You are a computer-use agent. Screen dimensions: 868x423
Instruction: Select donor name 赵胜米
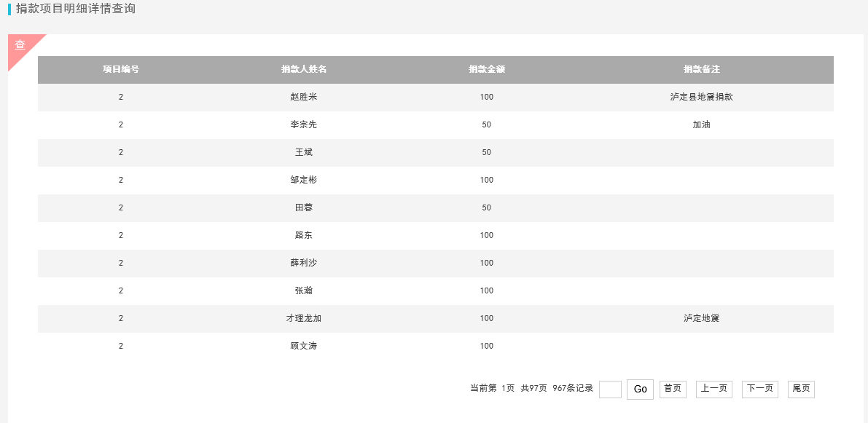pos(304,98)
